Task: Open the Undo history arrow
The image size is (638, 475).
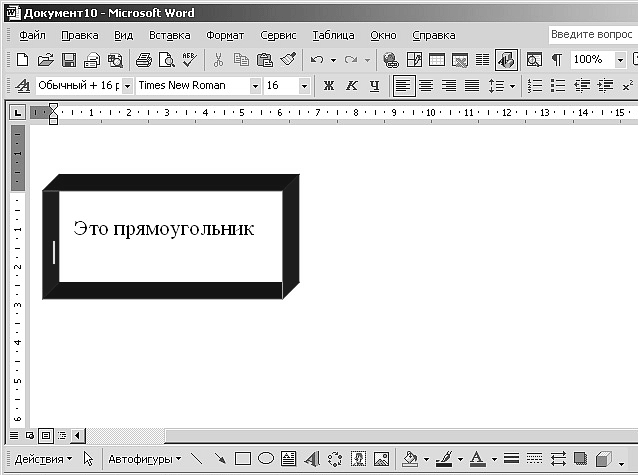Action: (334, 60)
